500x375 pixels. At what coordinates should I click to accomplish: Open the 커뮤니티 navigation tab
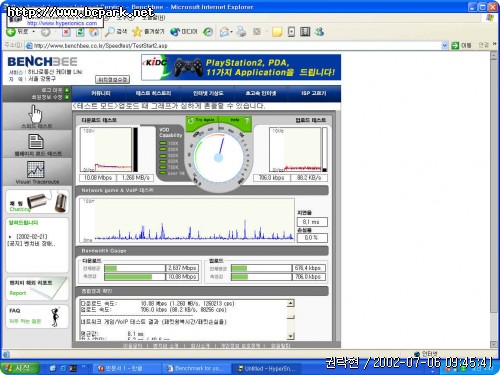(100, 93)
